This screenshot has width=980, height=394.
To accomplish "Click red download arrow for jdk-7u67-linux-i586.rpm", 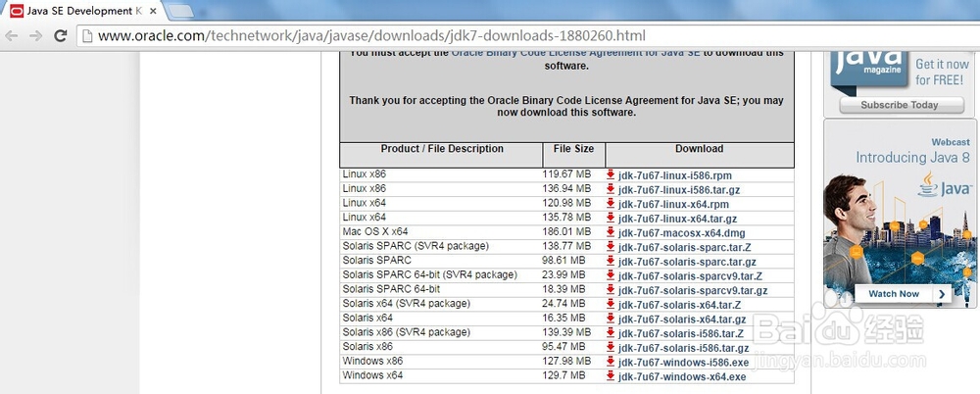I will 611,174.
